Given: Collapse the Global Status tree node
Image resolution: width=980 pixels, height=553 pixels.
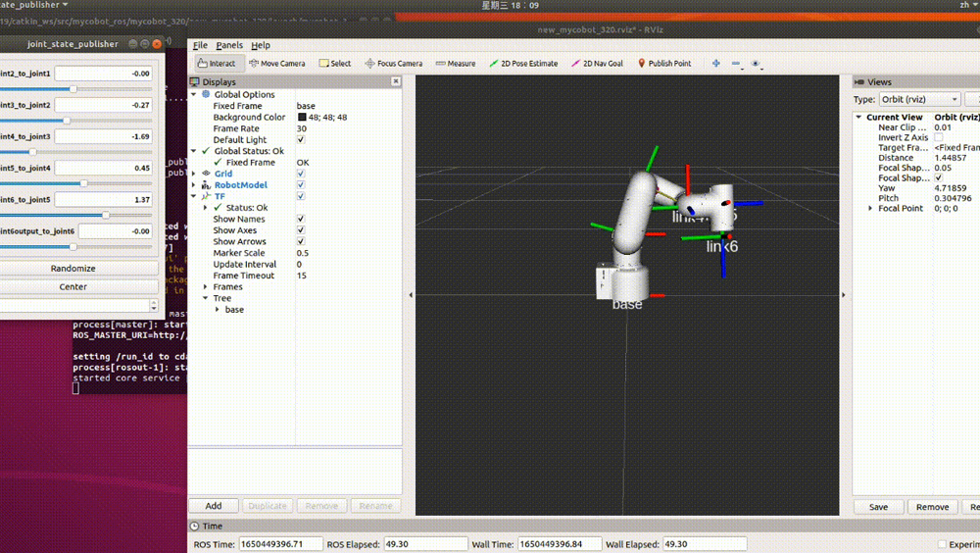Looking at the screenshot, I should coord(194,151).
